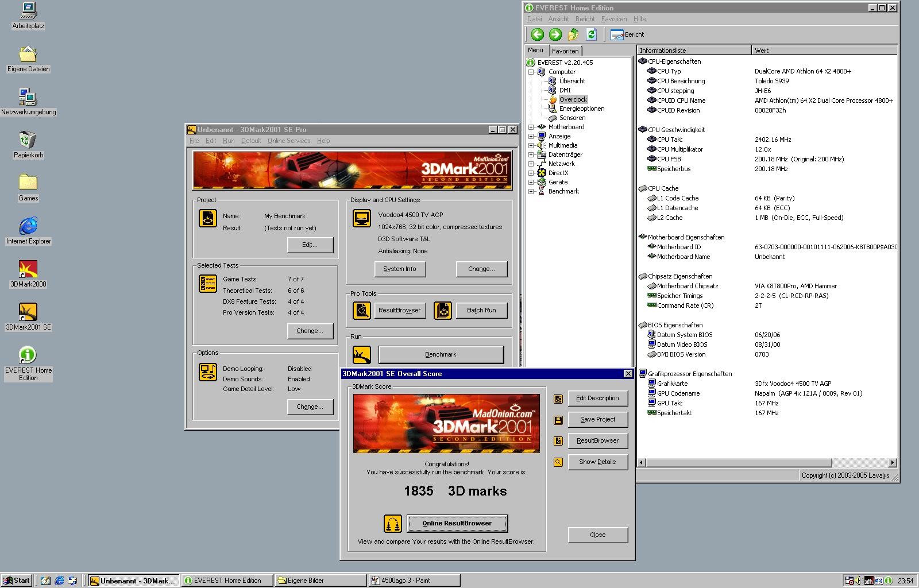The image size is (919, 588).
Task: Click the Options demo looping icon
Action: pyautogui.click(x=208, y=372)
